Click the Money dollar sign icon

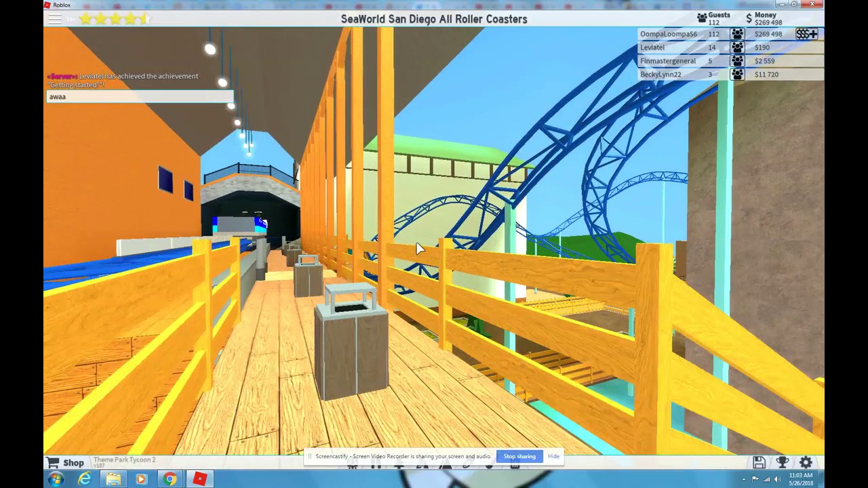(x=749, y=18)
